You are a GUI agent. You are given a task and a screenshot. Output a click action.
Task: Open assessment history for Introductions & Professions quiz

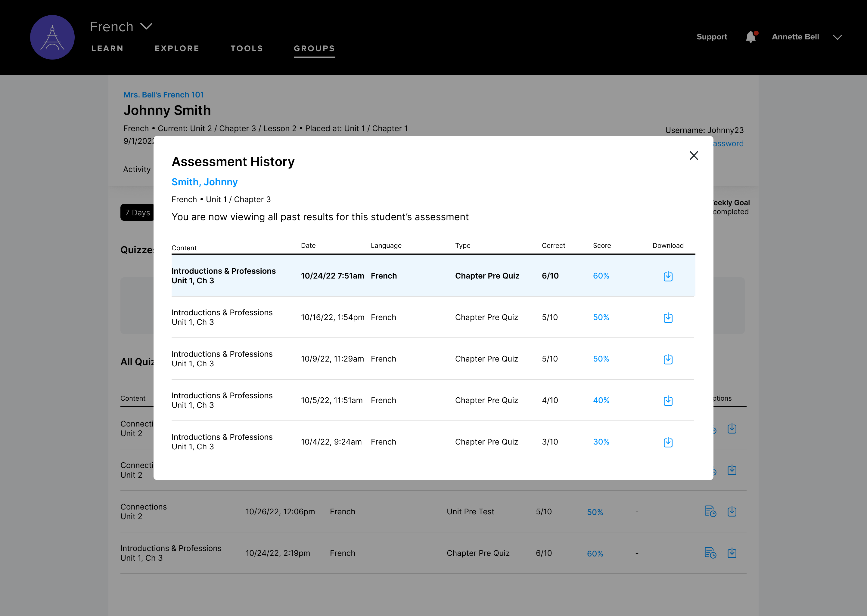click(x=710, y=553)
